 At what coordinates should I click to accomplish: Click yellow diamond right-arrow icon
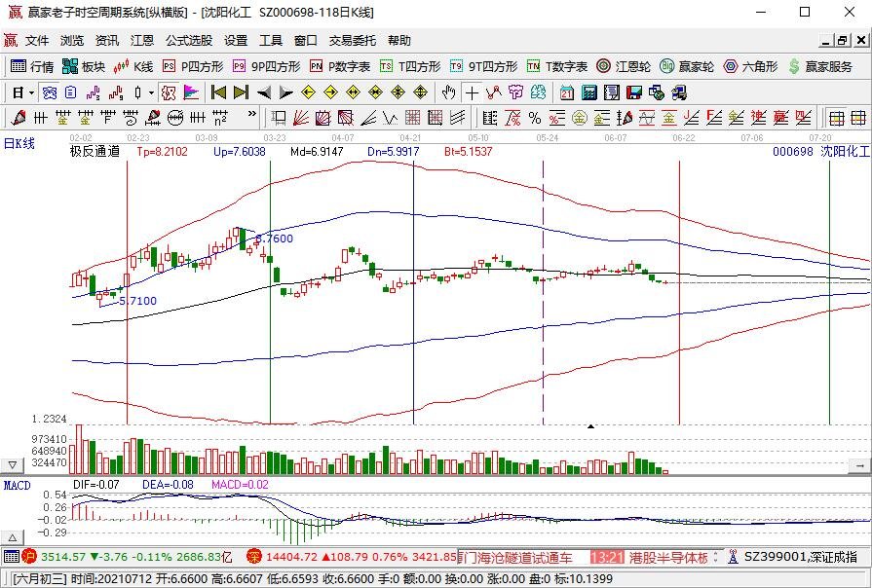click(x=331, y=92)
